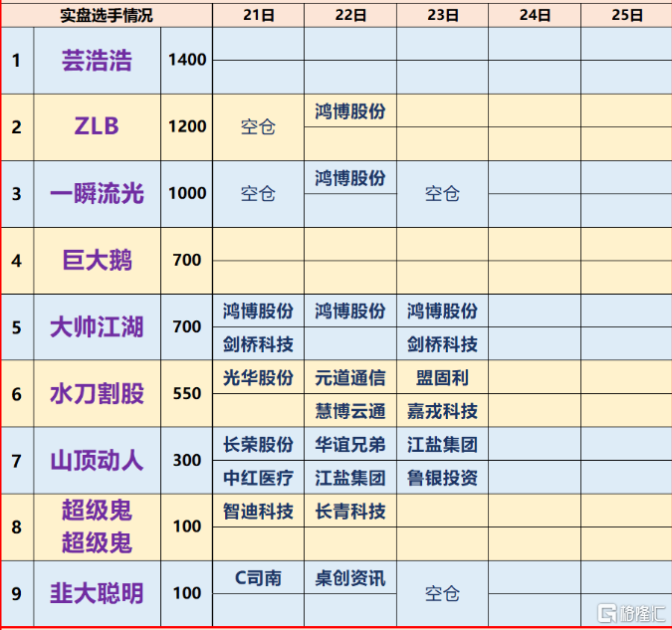Select player name 巨大鹅
Image resolution: width=672 pixels, height=630 pixels.
pyautogui.click(x=97, y=260)
